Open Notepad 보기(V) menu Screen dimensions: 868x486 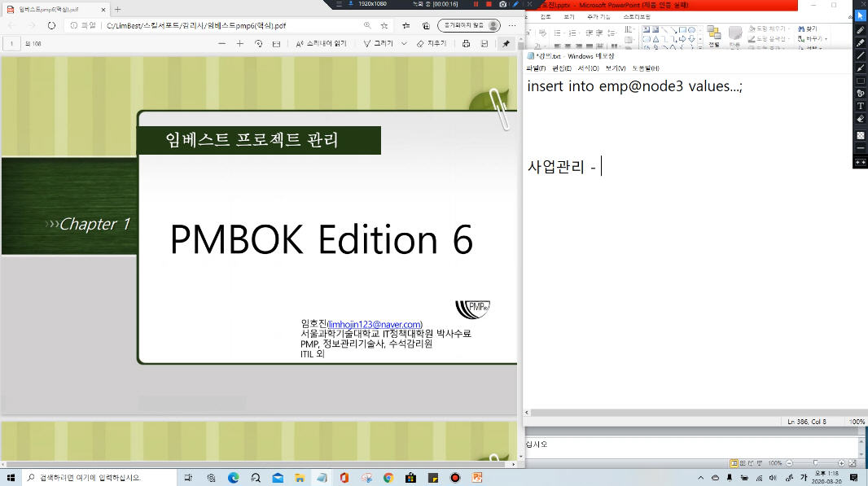tap(616, 68)
